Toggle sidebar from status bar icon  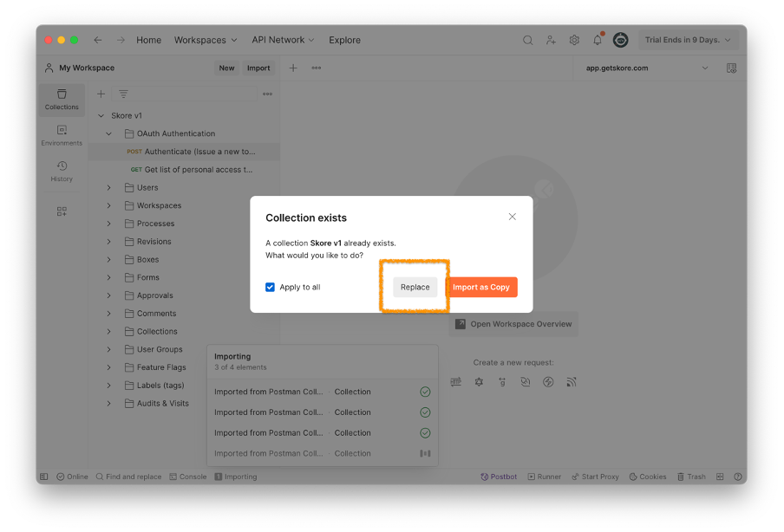coord(44,477)
